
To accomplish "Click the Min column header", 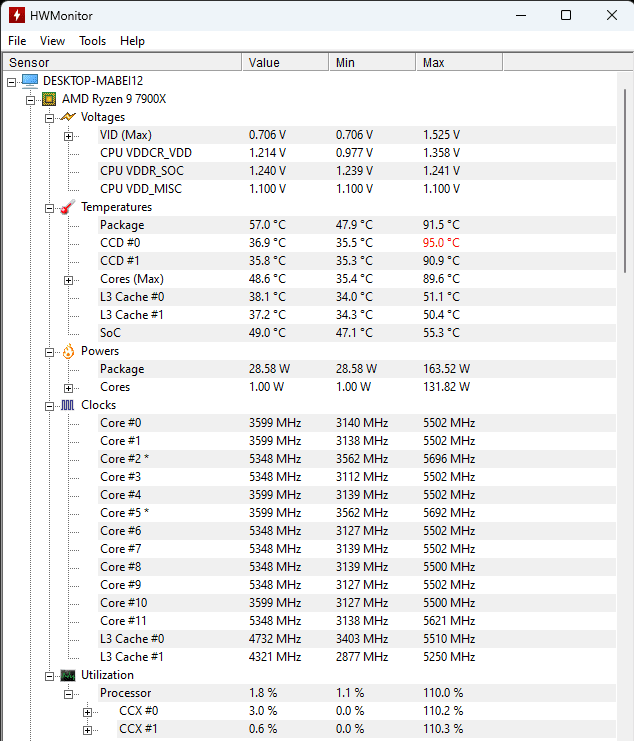I will tap(372, 62).
